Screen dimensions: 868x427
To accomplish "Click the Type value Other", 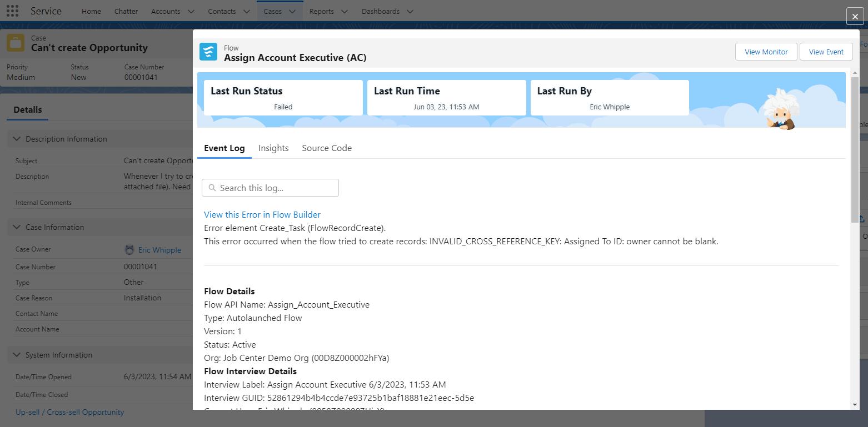I will (134, 283).
